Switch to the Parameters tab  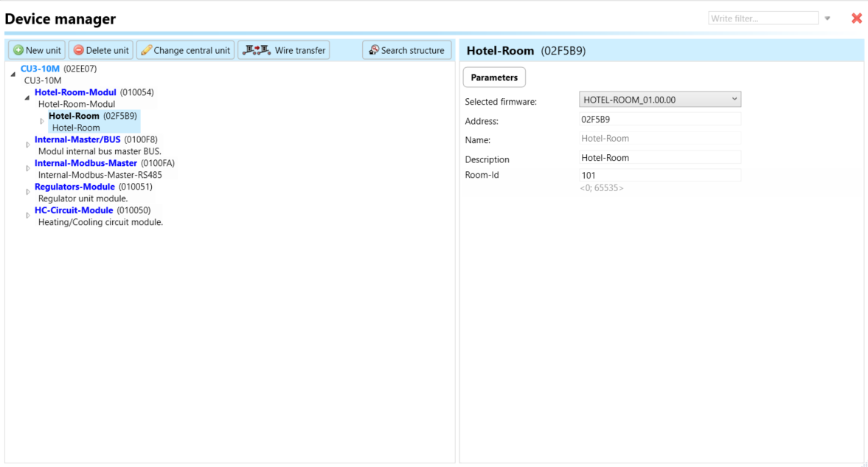coord(494,77)
